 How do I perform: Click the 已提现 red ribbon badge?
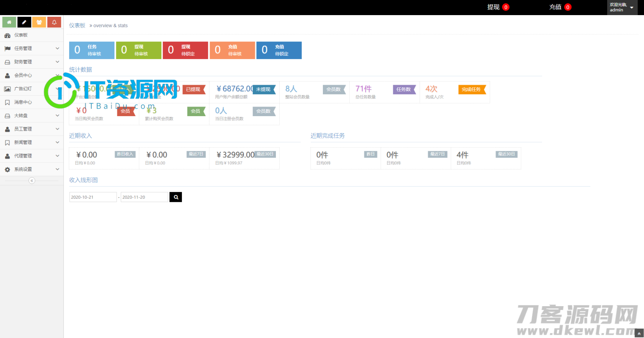coord(194,89)
